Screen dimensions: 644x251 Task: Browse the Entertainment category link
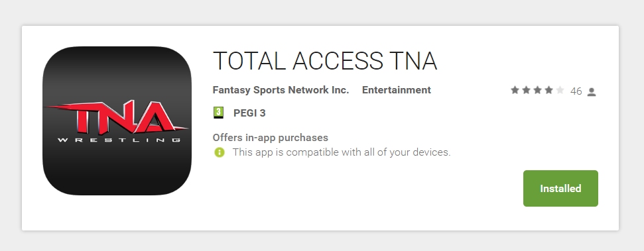pos(397,90)
